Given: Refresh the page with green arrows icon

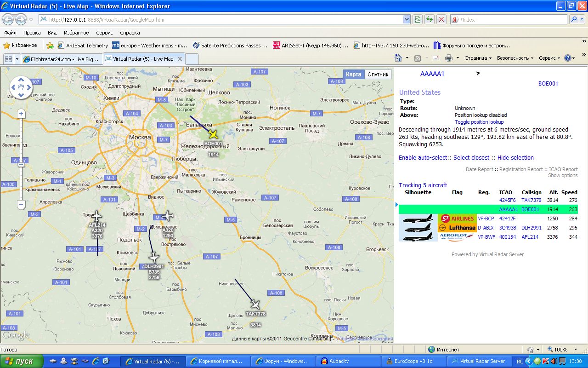Looking at the screenshot, I should tap(429, 20).
